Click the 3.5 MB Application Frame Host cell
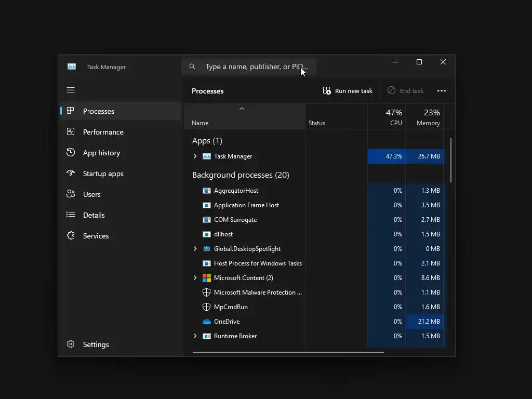Screen dimensions: 532x399 [425, 205]
